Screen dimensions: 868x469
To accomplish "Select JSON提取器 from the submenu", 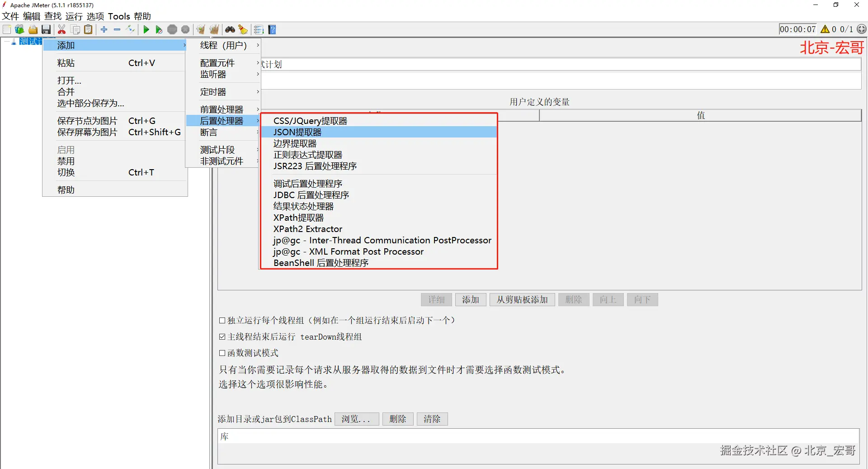I will (379, 132).
